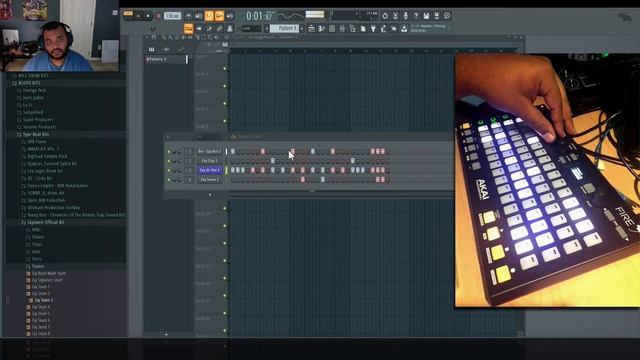
Task: Toggle green mute light of playlist Track 2
Action: pos(224,86)
